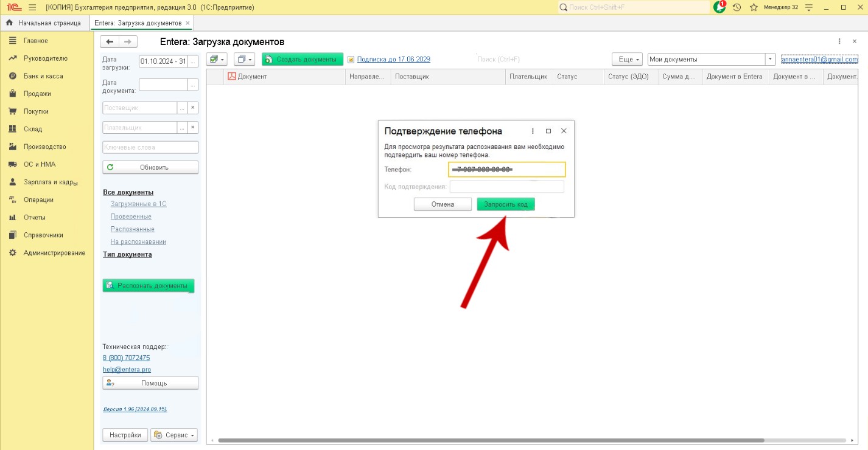Filter by Загруженные в 1С link
This screenshot has width=868, height=450.
(x=139, y=204)
